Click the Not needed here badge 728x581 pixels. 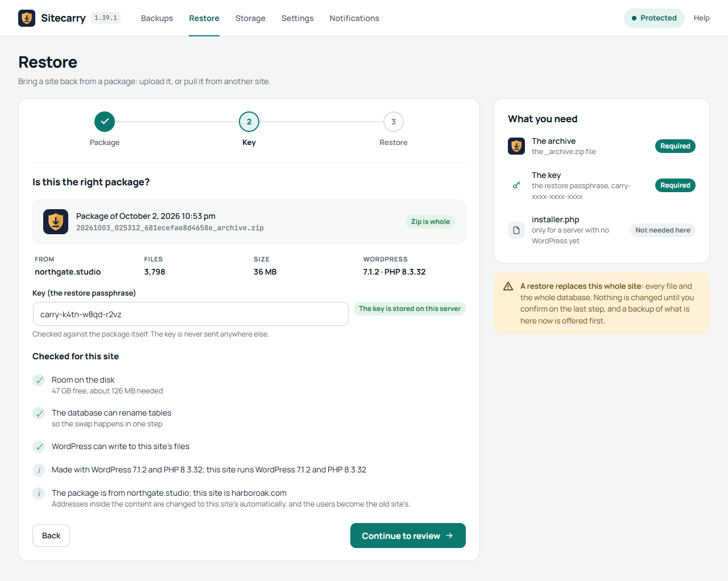coord(663,230)
